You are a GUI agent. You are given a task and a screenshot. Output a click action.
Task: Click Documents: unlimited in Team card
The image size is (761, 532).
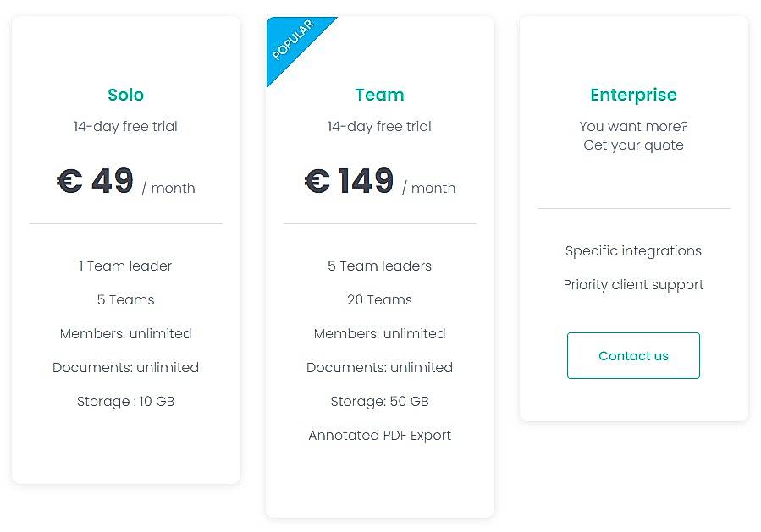tap(379, 367)
